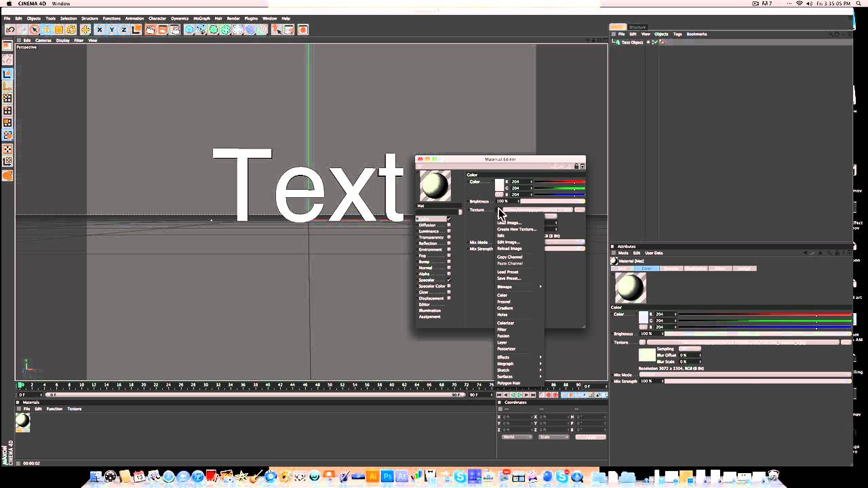Click the Points mode icon in left palette
This screenshot has height=488, width=868.
pyautogui.click(x=7, y=98)
